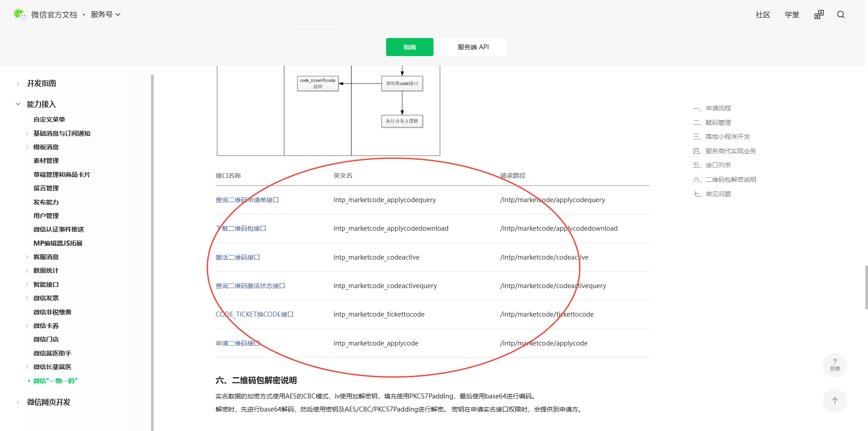Jump to 三、落地小程序开发 in outline
Screen dimensions: 868x431
[x=722, y=137]
